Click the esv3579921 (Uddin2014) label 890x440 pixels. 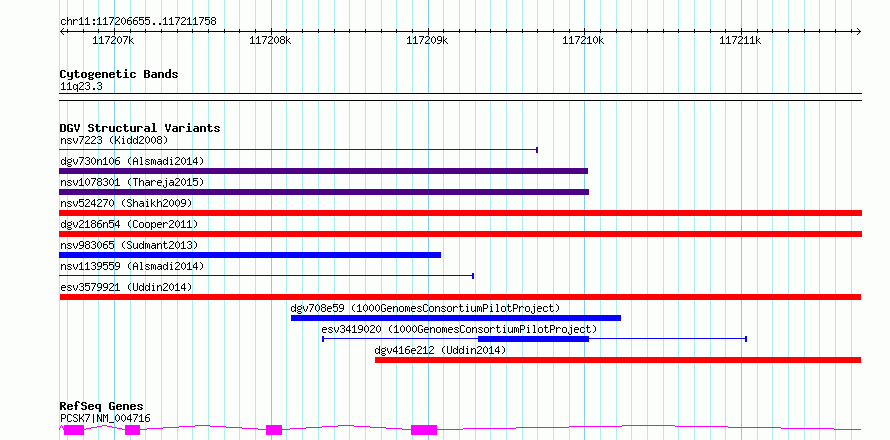coord(126,287)
